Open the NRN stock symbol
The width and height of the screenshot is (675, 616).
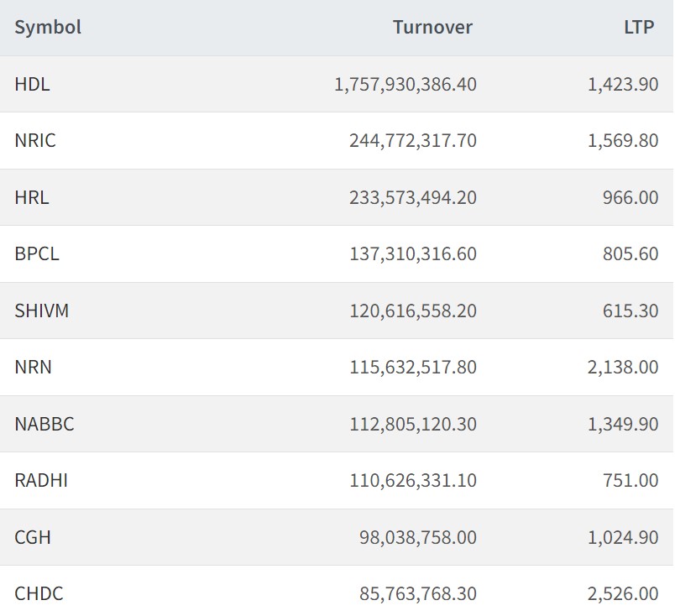coord(33,367)
